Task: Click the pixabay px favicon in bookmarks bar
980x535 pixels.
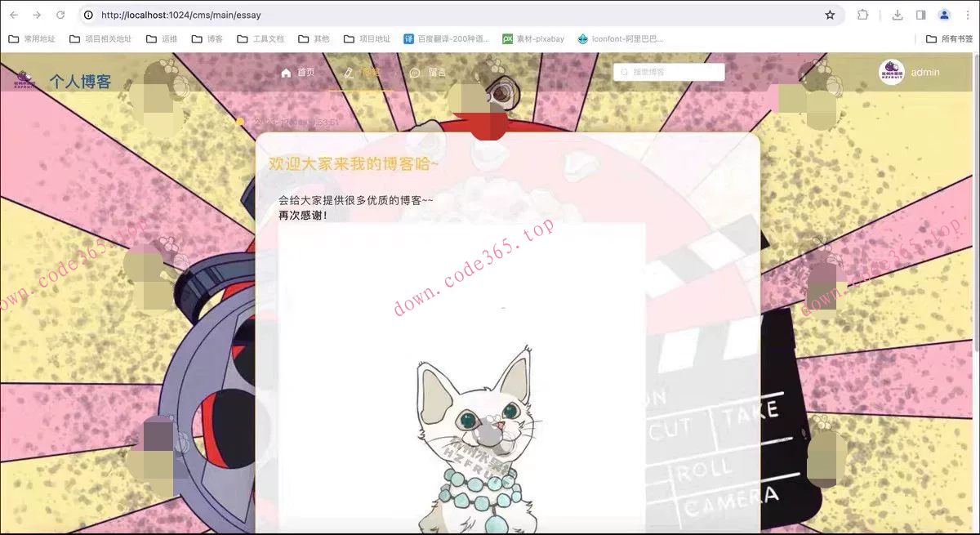Action: (x=509, y=38)
